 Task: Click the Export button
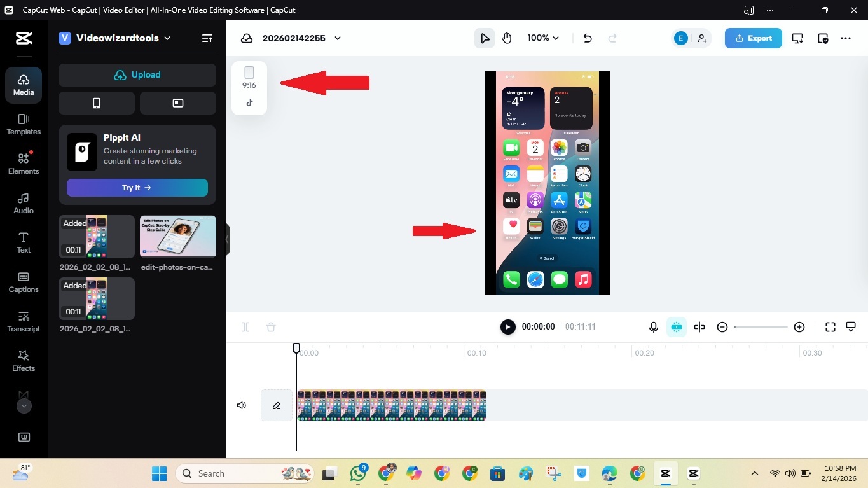(753, 38)
